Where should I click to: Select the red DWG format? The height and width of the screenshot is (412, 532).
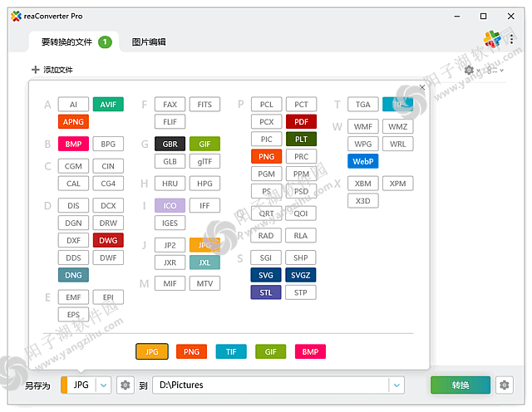(x=108, y=240)
